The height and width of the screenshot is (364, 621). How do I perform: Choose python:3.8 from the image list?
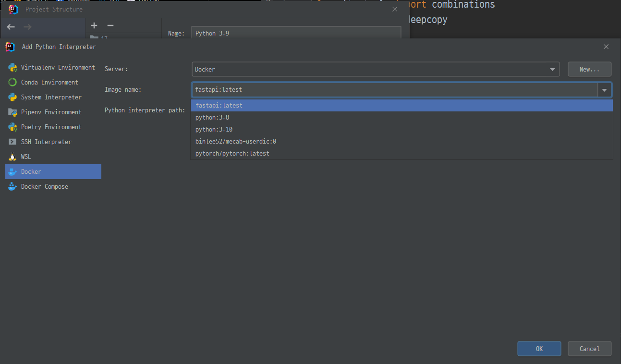click(402, 117)
